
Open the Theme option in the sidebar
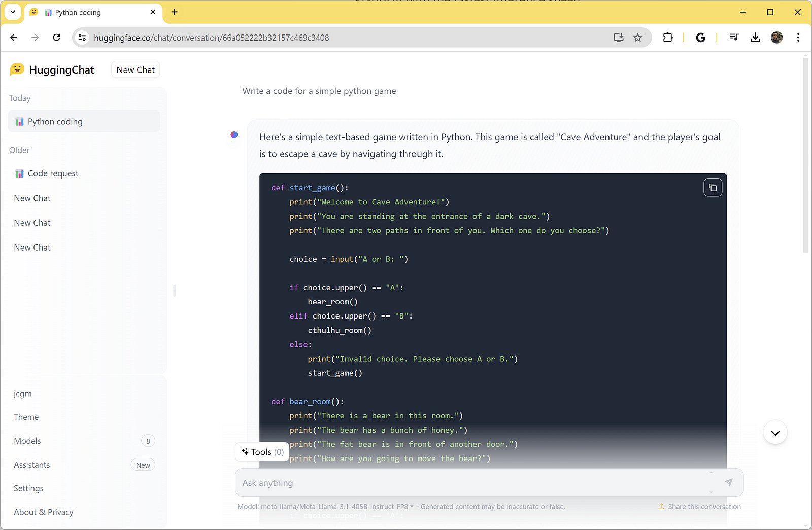point(26,417)
